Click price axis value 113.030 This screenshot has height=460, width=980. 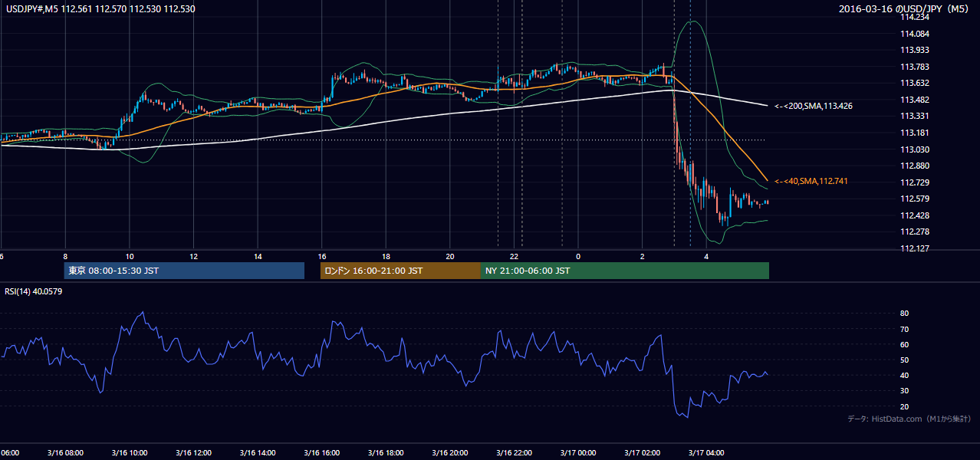coord(915,149)
